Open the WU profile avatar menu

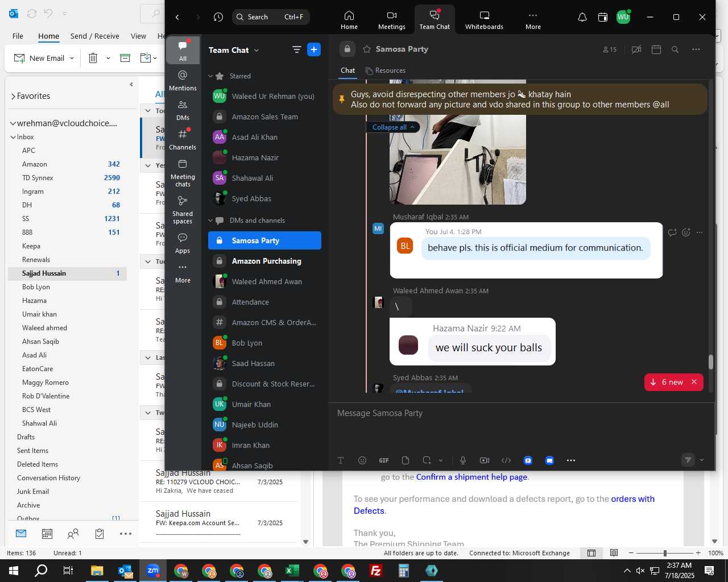click(623, 17)
